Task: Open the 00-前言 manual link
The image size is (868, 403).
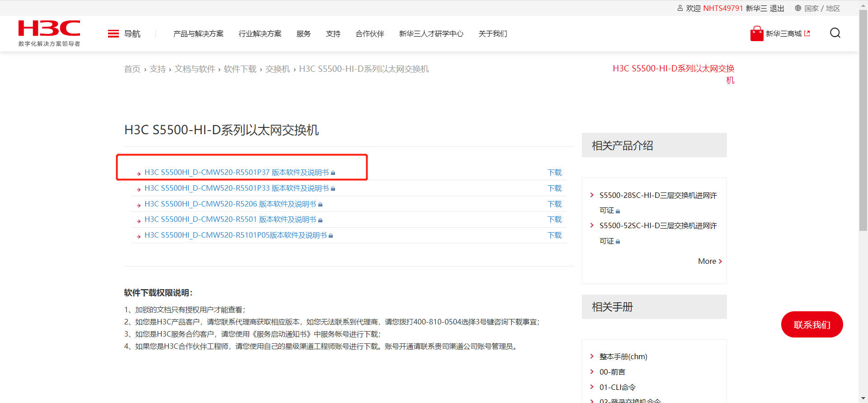Action: 612,372
